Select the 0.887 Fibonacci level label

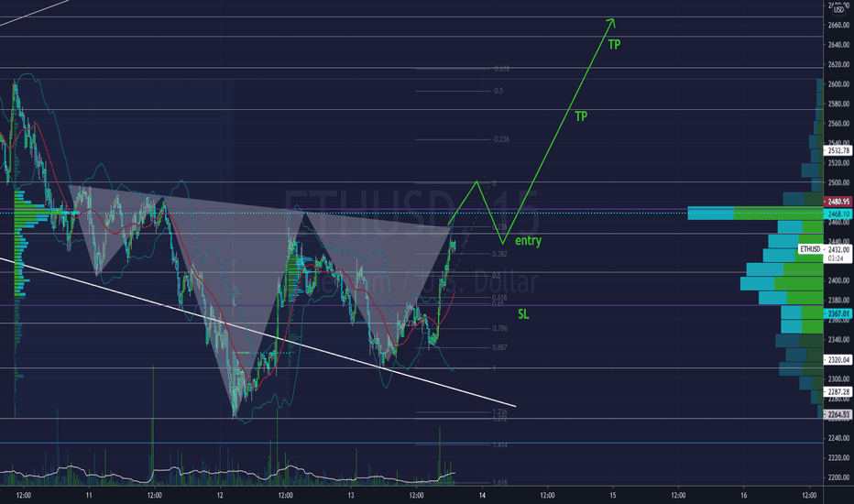(499, 347)
